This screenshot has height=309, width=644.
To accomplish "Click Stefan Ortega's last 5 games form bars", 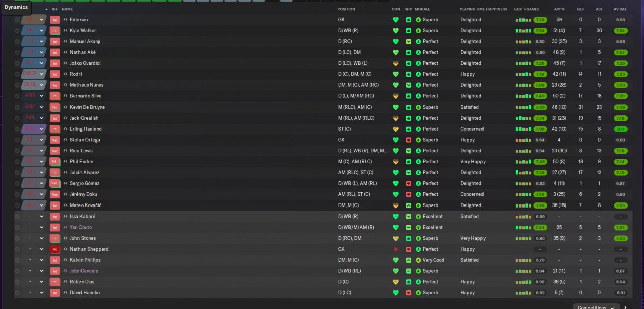I will [523, 140].
